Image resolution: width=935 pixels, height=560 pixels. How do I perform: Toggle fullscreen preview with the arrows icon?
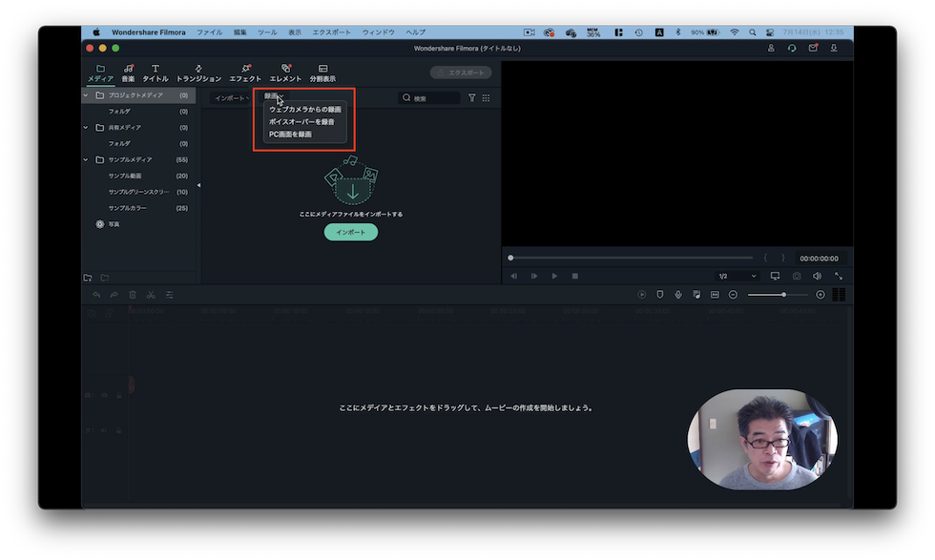click(x=839, y=276)
